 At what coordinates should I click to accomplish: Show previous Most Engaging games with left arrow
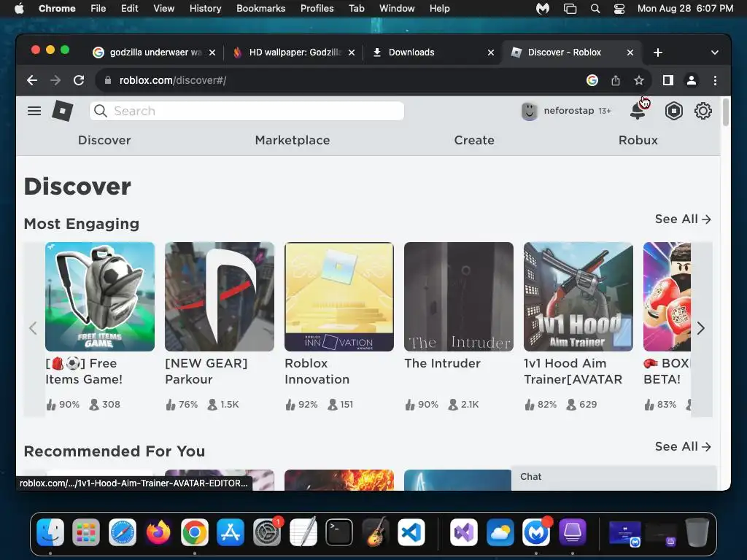33,328
